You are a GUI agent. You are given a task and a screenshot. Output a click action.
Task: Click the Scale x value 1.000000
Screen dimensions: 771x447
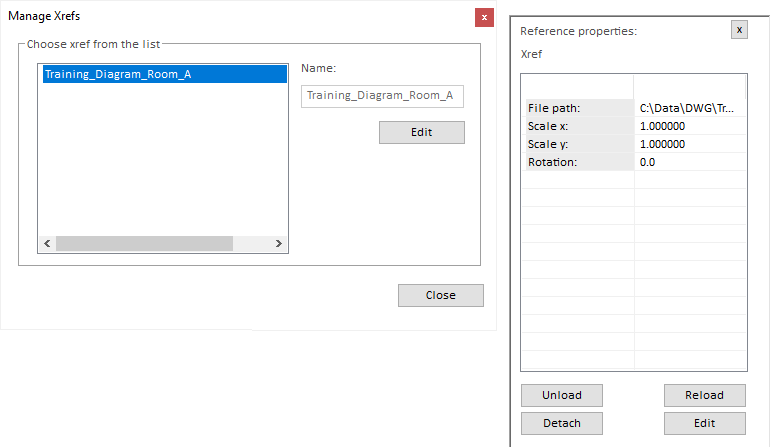[690, 126]
